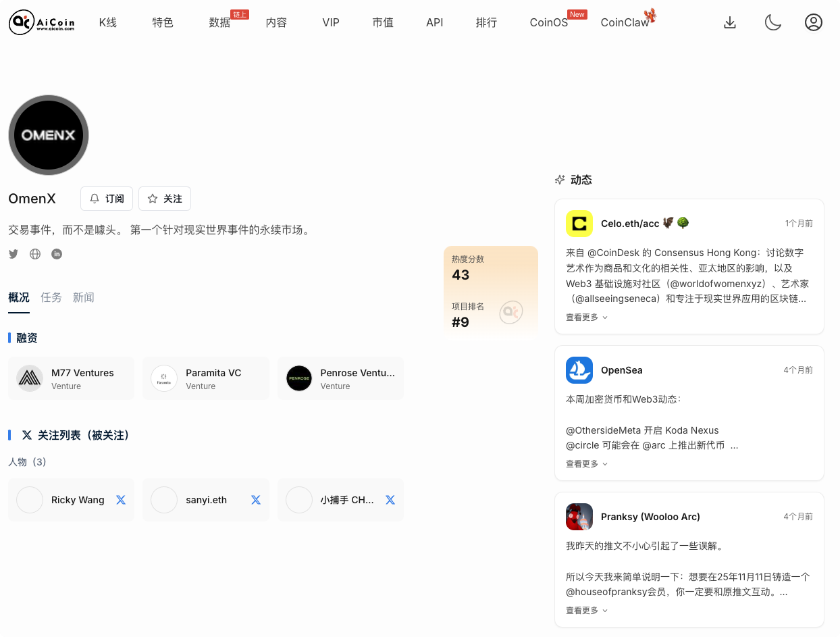Switch to the 任务 tab

tap(51, 297)
